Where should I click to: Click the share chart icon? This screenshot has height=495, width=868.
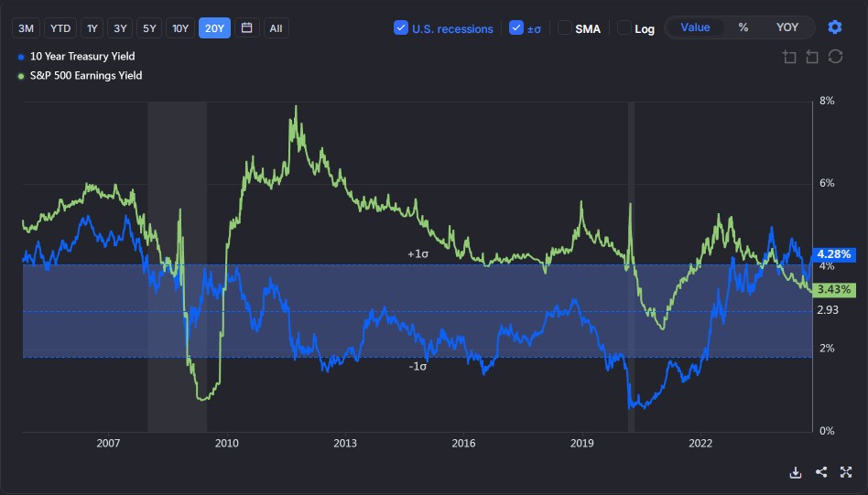[x=821, y=472]
